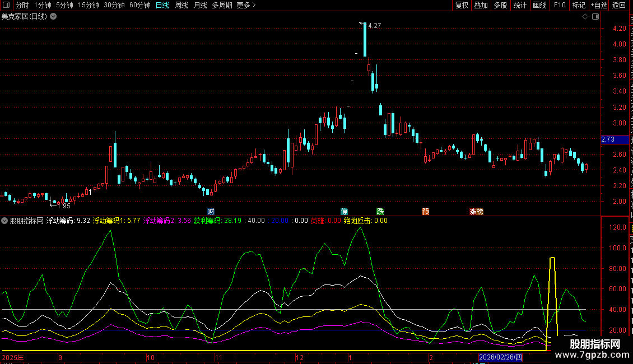
Task: Expand the 股朋指标网 indicator dropdown
Action: (5, 221)
